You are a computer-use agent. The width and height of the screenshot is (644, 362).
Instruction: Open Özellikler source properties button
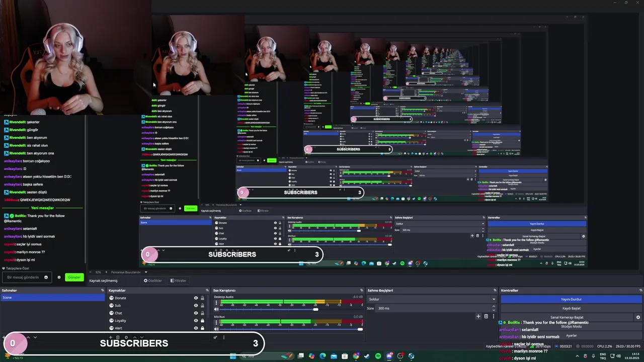point(153,281)
